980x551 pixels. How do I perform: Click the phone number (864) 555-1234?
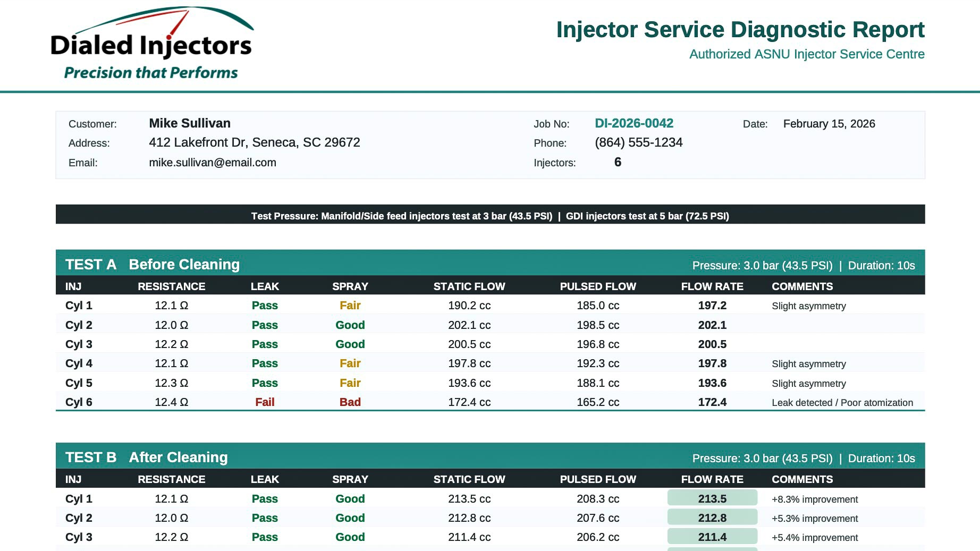point(638,142)
